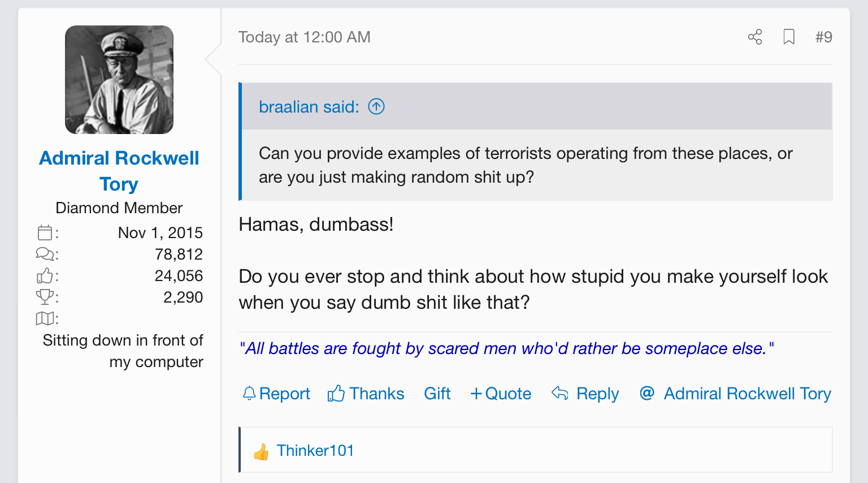Open braalian said quote link
The width and height of the screenshot is (868, 483).
pyautogui.click(x=309, y=107)
